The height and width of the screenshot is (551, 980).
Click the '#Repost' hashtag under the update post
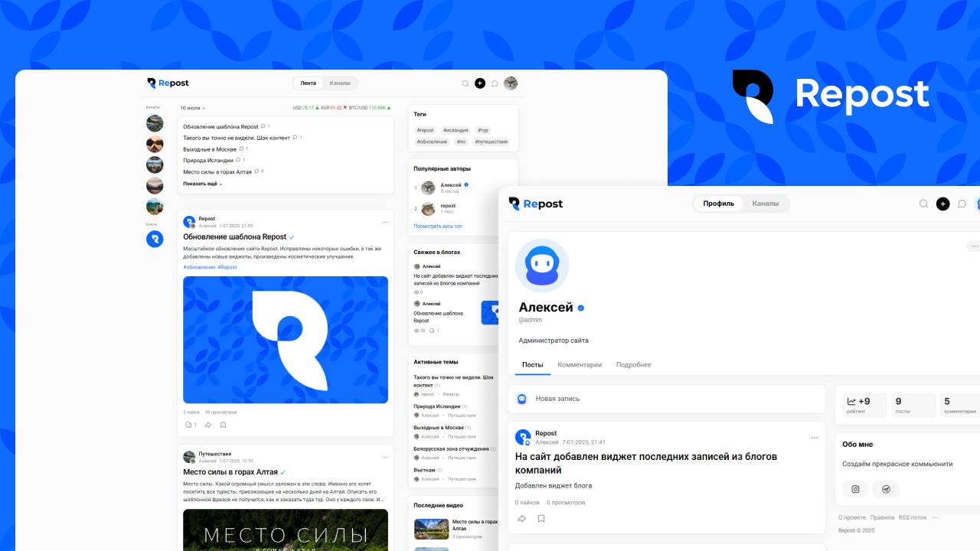(x=227, y=267)
